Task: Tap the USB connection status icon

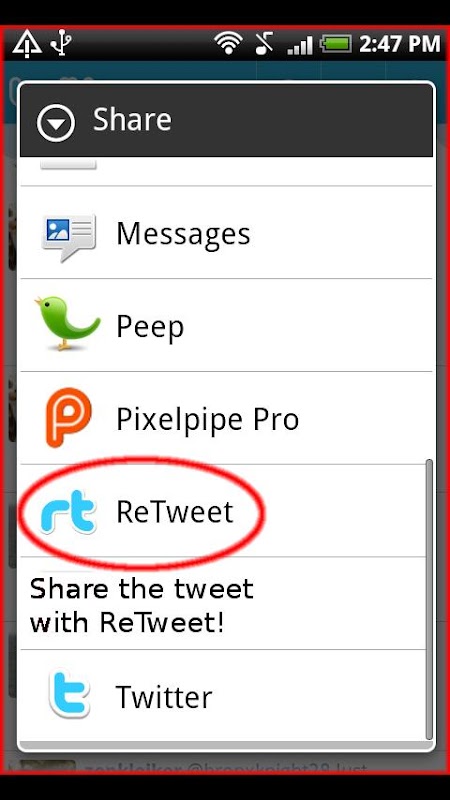Action: (x=60, y=43)
